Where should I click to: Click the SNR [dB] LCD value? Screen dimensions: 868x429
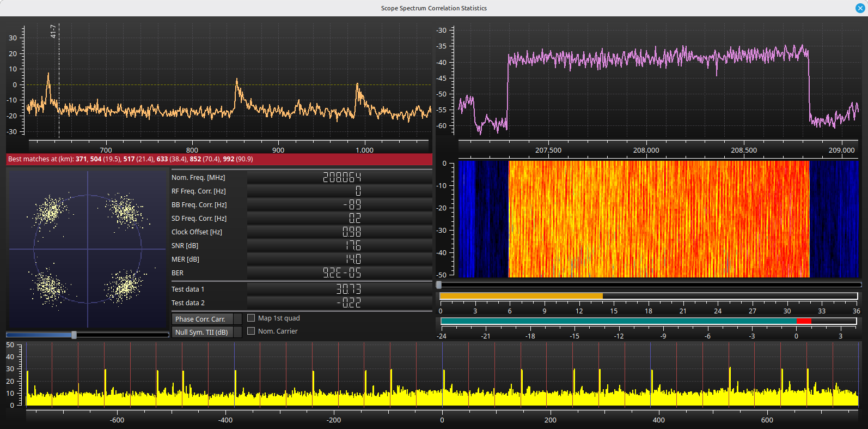340,245
